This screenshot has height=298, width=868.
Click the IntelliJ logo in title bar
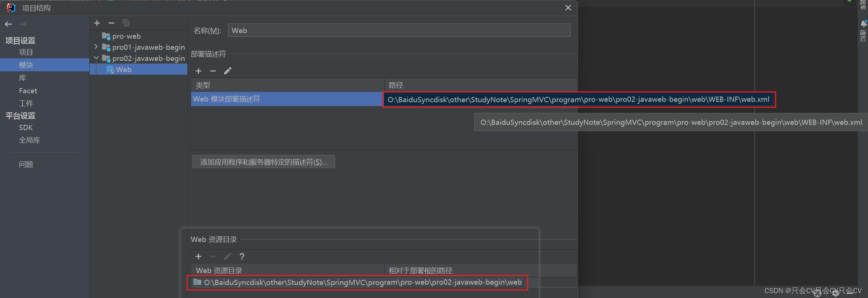[11, 7]
